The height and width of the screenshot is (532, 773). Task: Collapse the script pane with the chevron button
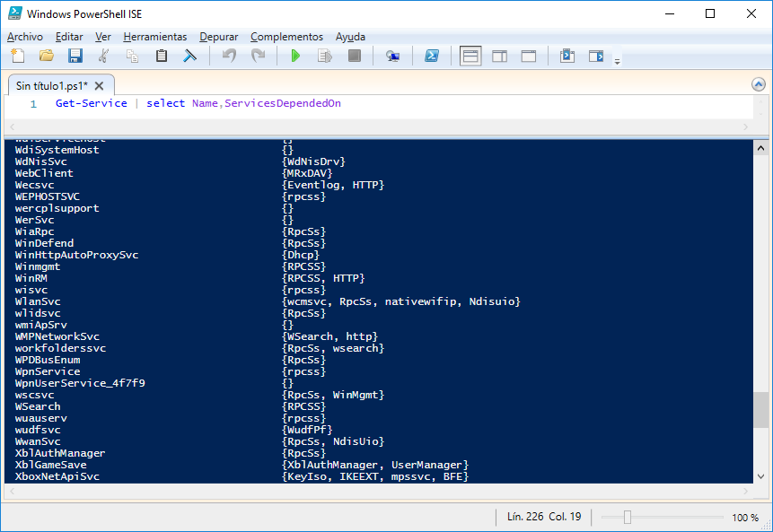(x=759, y=83)
